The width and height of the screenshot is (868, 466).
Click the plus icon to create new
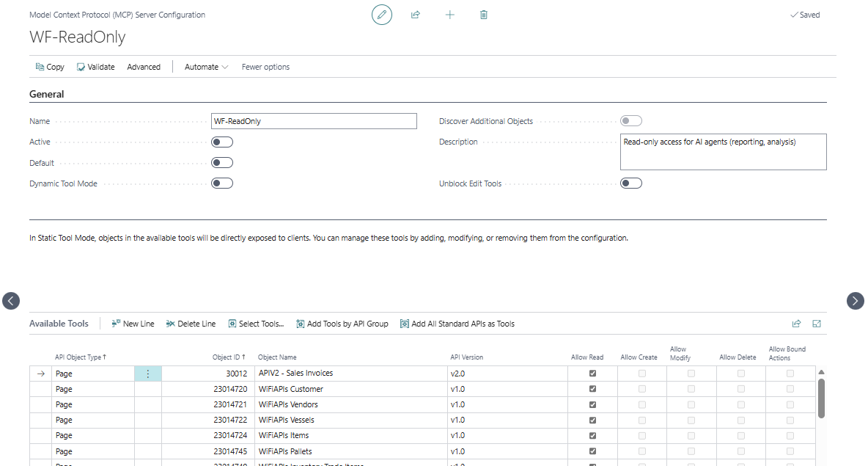coord(449,15)
